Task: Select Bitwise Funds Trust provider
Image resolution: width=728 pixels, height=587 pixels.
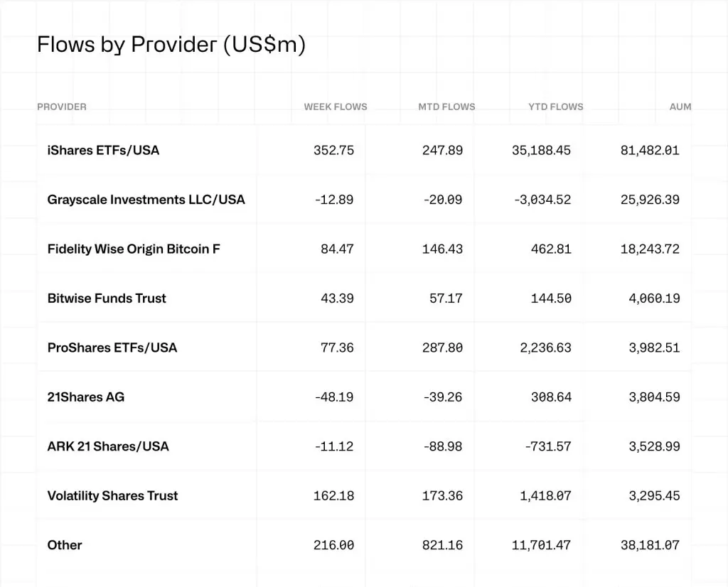Action: click(x=107, y=298)
